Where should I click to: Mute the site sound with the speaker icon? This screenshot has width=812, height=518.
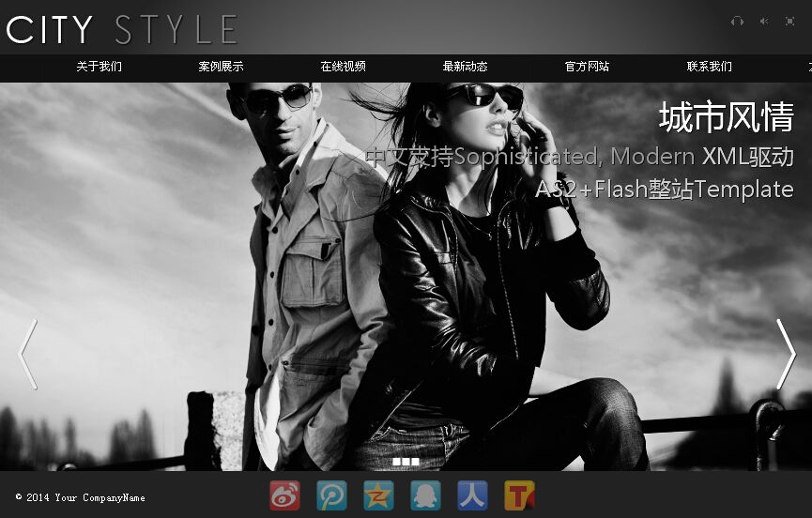(x=764, y=22)
